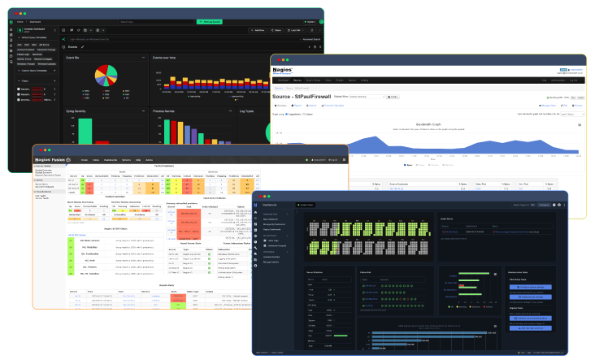
Task: Click the Nagios Network Analyzer logo
Action: click(x=283, y=71)
